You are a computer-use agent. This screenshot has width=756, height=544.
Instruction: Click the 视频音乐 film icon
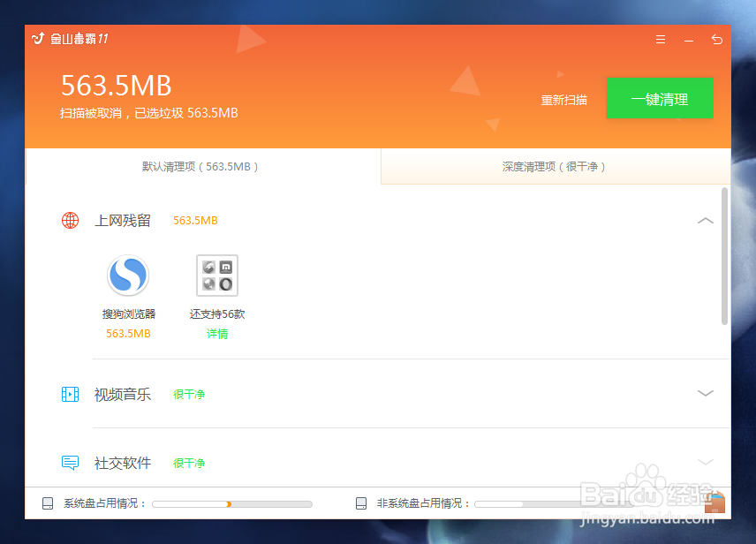[x=70, y=394]
